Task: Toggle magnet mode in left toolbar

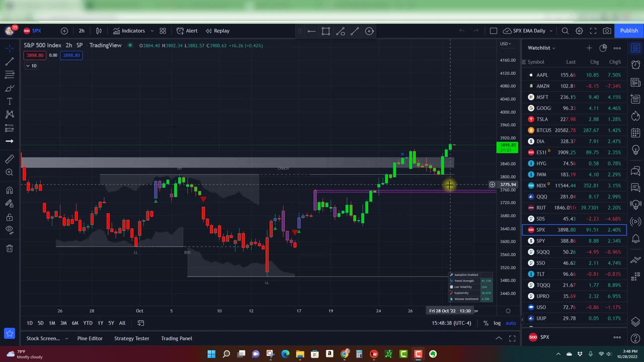Action: (x=9, y=191)
